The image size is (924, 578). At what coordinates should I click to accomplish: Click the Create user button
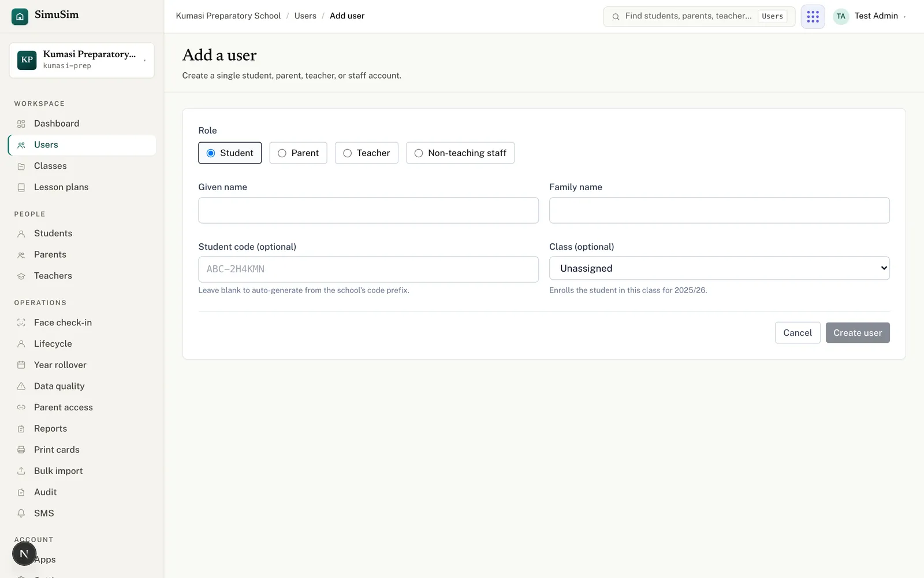tap(858, 333)
